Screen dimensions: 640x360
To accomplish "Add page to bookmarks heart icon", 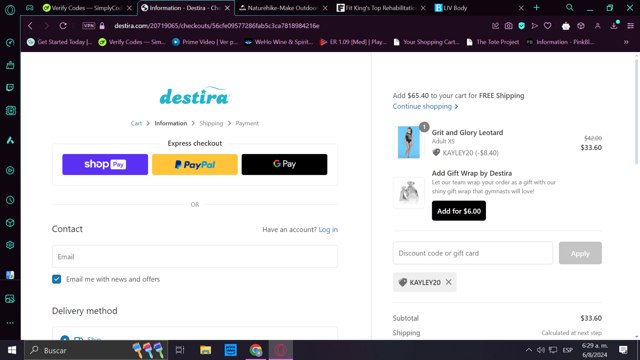I will pyautogui.click(x=547, y=26).
